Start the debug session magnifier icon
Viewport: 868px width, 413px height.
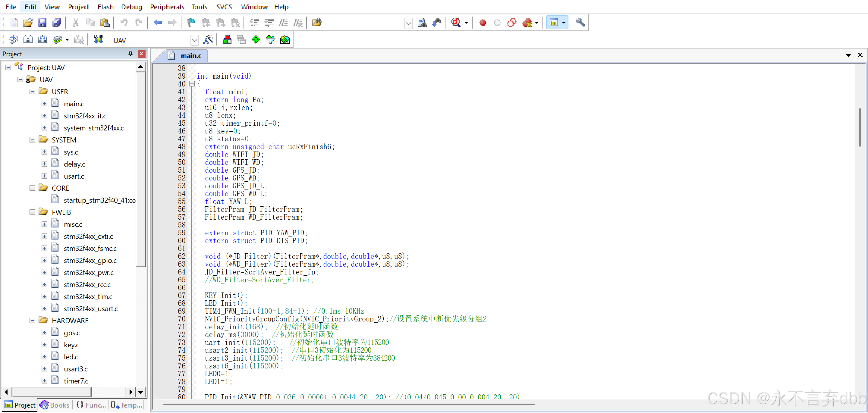(x=456, y=23)
